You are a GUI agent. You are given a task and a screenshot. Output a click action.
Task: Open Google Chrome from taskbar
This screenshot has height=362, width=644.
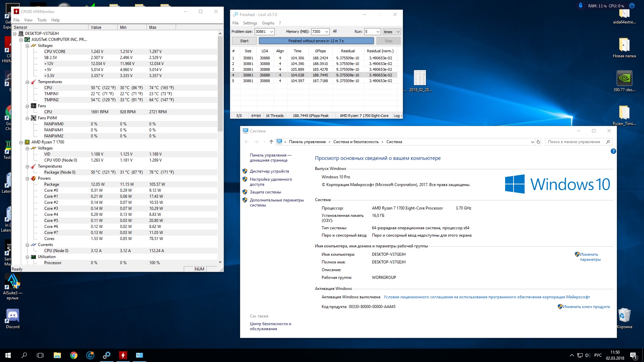click(x=74, y=355)
